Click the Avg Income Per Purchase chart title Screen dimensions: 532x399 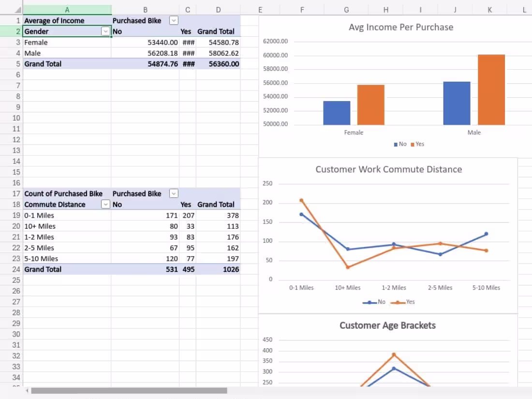coord(402,27)
